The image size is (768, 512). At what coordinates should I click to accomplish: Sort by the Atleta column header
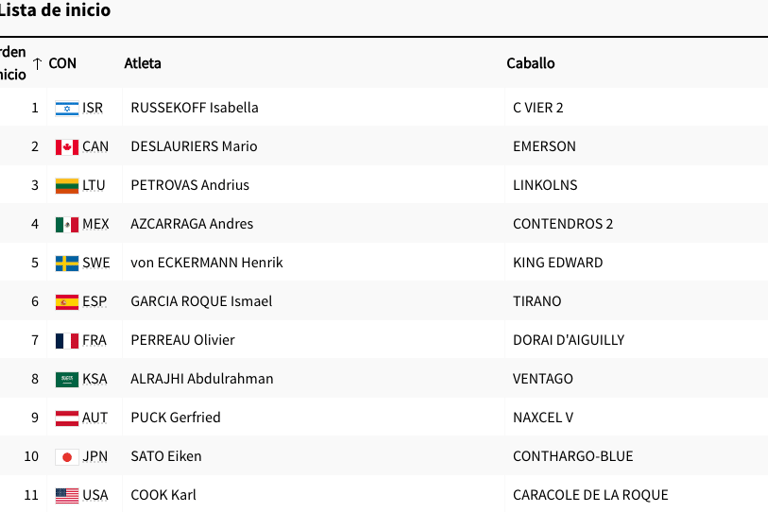pyautogui.click(x=142, y=63)
